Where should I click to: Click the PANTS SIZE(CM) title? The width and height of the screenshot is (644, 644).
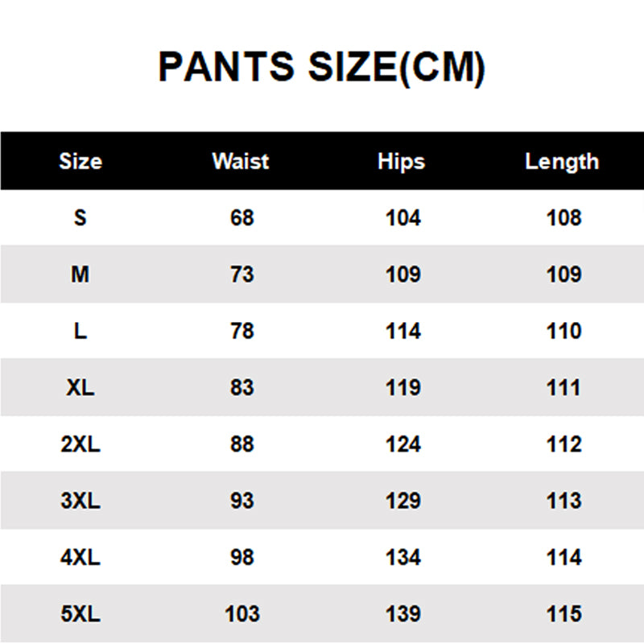(x=322, y=68)
